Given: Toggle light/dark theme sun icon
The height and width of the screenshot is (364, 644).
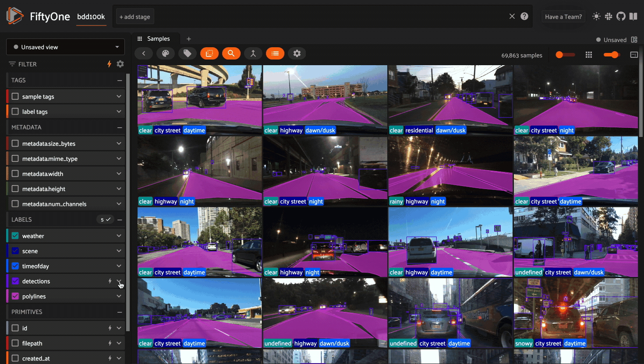Looking at the screenshot, I should pos(596,16).
